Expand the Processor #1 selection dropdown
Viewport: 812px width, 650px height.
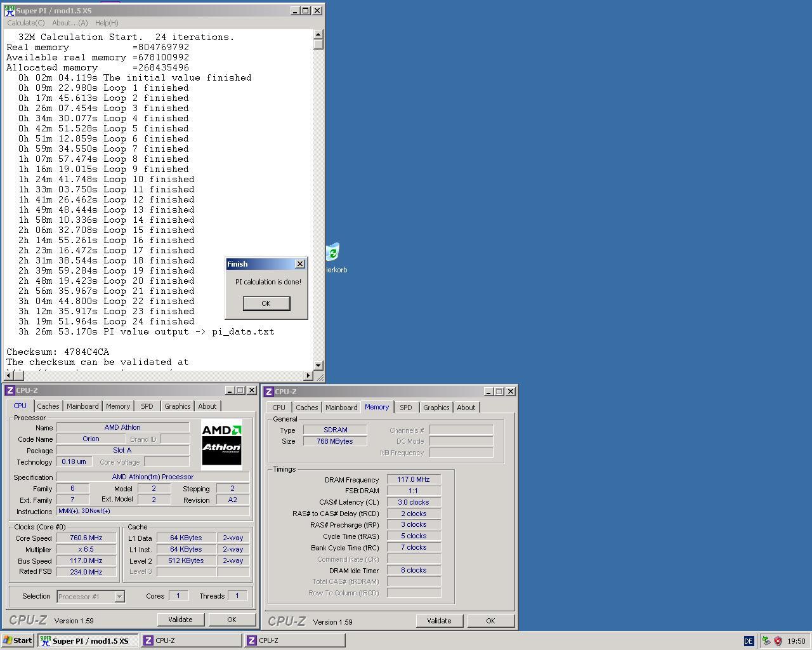119,597
